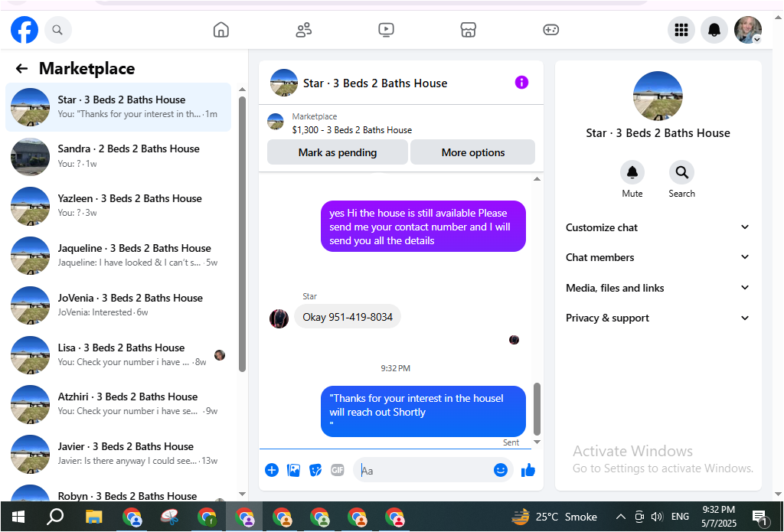Image resolution: width=784 pixels, height=532 pixels.
Task: Open Windows Start button
Action: click(18, 517)
